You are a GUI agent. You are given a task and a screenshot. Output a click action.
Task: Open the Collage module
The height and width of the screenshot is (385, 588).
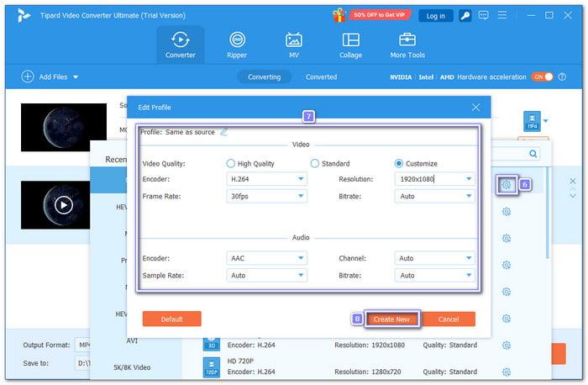pyautogui.click(x=350, y=45)
